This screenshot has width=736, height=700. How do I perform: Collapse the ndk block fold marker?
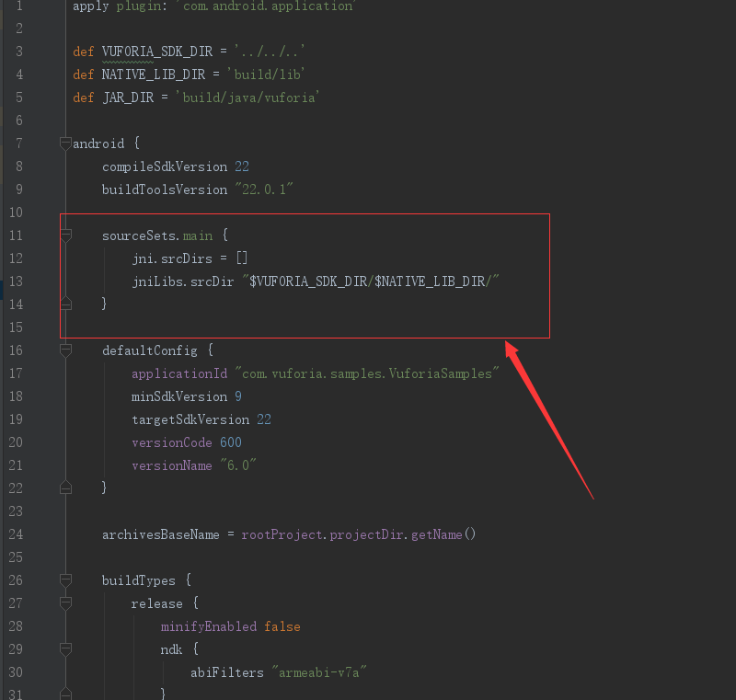(x=65, y=649)
